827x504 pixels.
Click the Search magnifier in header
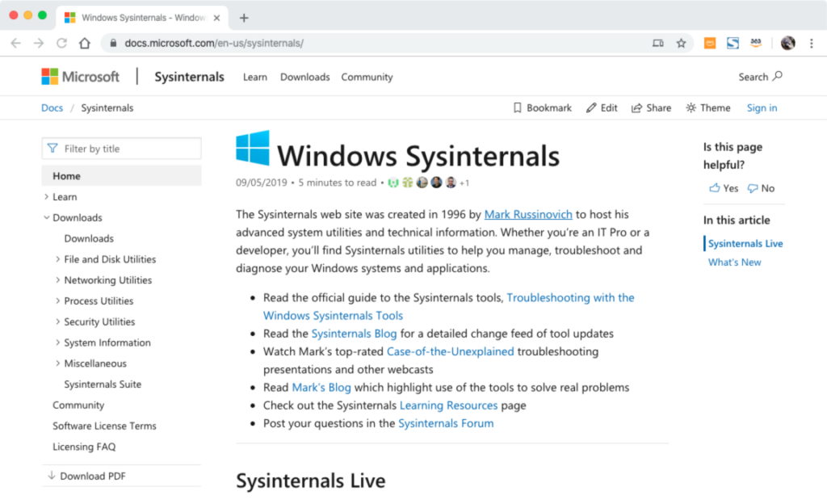click(777, 77)
